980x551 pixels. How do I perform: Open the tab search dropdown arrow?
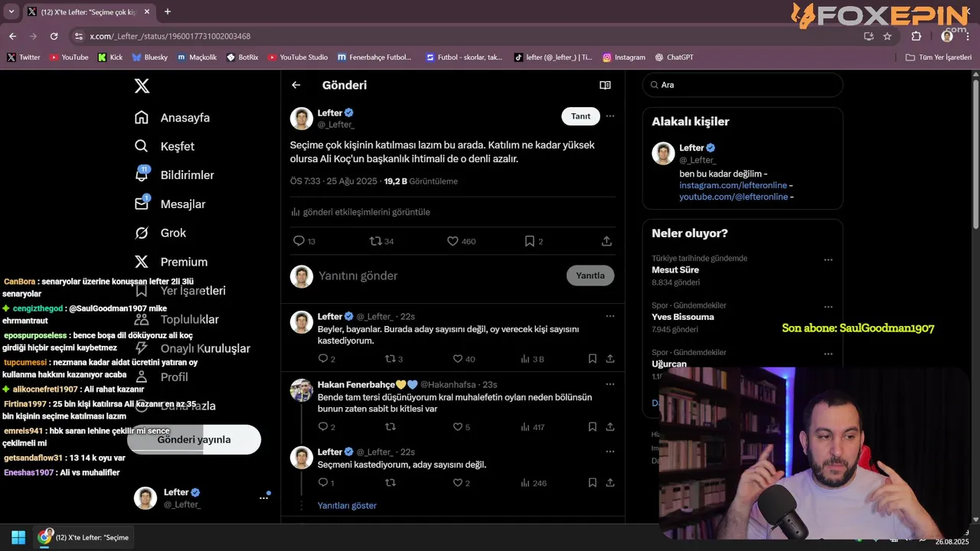tap(11, 11)
